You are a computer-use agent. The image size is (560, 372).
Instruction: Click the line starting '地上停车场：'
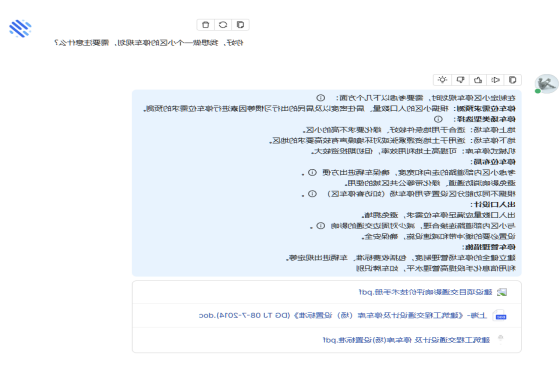click(409, 130)
